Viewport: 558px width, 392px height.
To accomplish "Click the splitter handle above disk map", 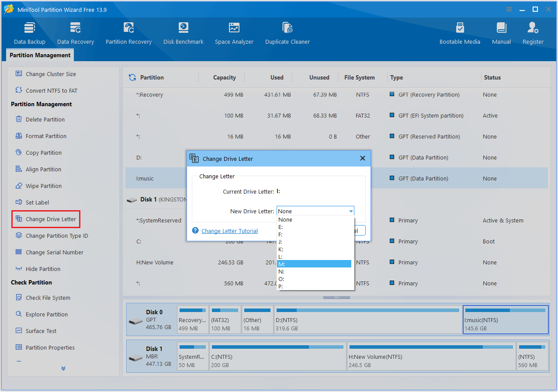I will point(336,298).
